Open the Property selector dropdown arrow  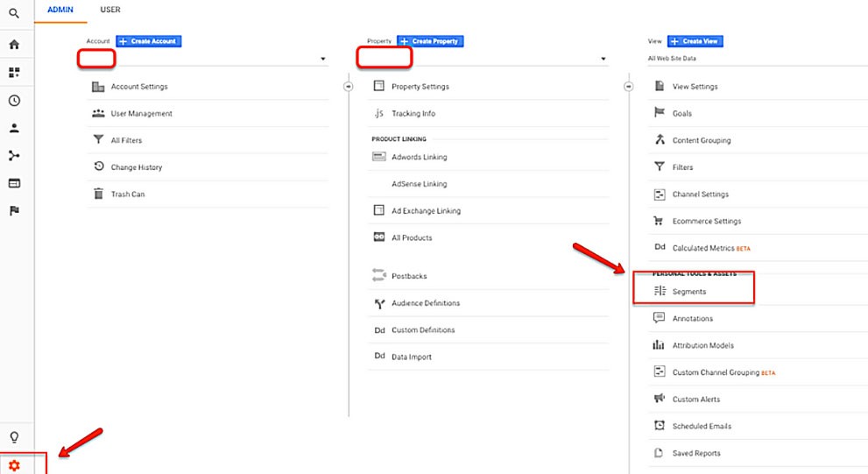pyautogui.click(x=603, y=59)
